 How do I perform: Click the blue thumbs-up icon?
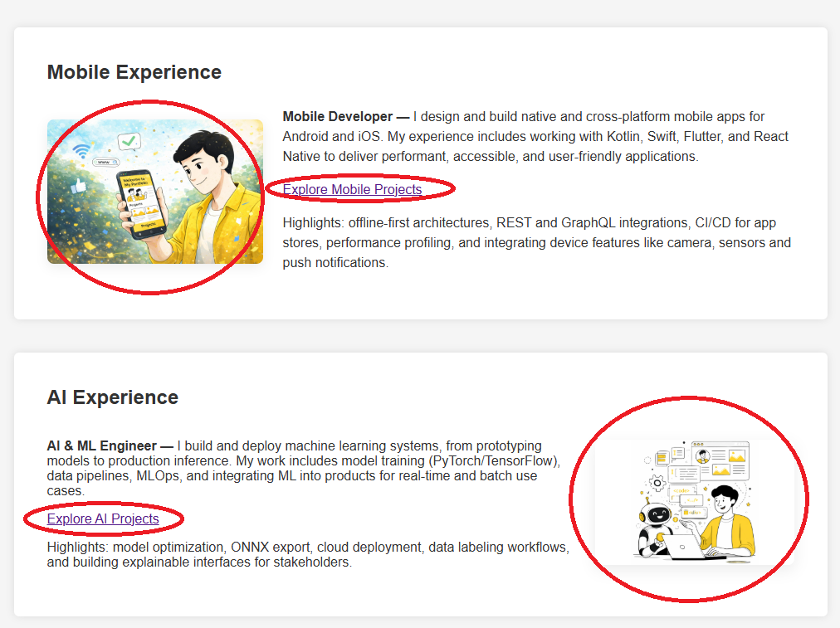(79, 186)
